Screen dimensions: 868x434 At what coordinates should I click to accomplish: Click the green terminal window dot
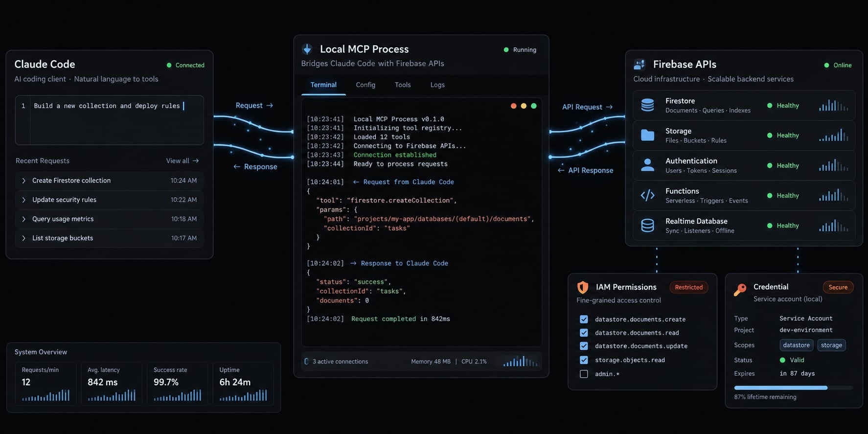(534, 106)
